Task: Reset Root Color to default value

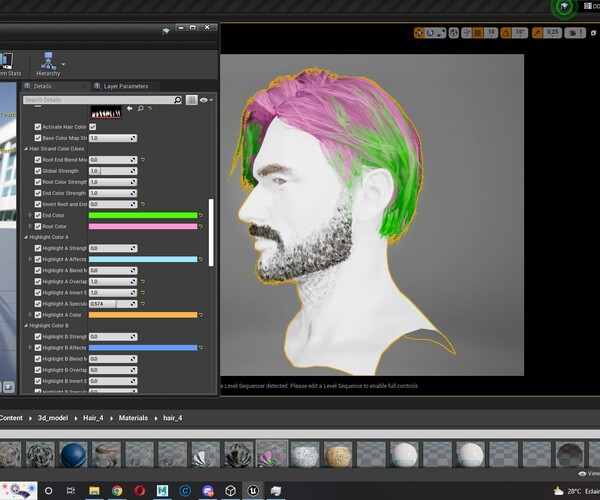Action: pos(201,226)
